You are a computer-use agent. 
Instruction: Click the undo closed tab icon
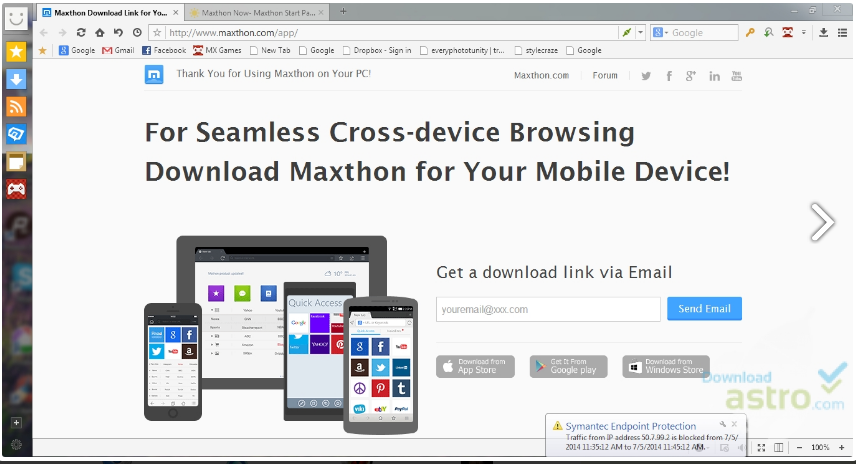tap(118, 33)
